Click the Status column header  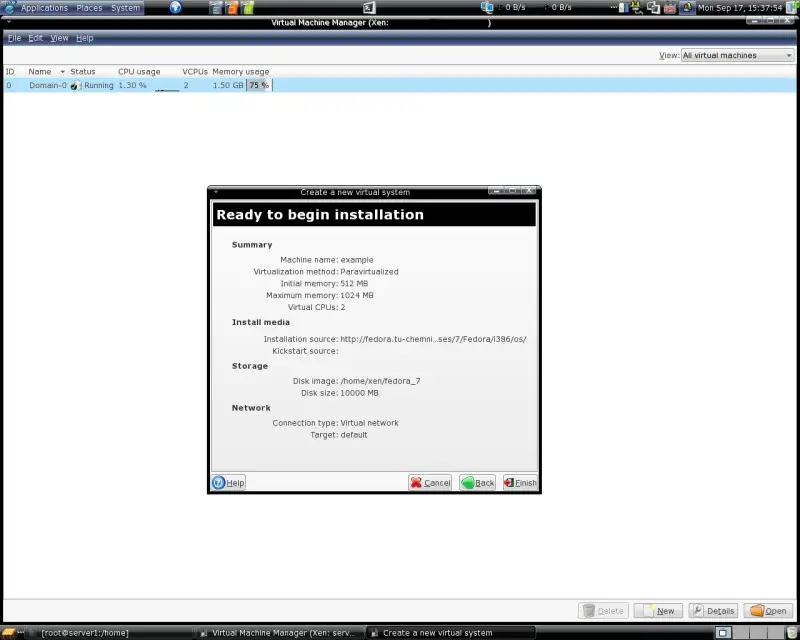click(83, 71)
